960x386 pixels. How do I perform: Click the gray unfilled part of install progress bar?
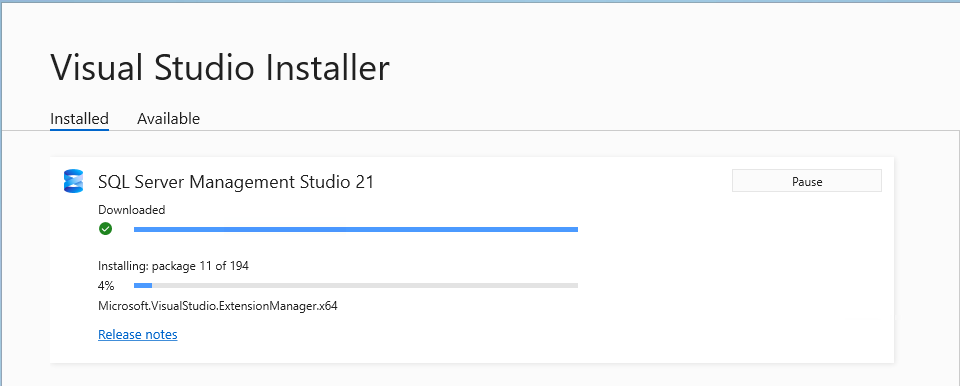[365, 285]
